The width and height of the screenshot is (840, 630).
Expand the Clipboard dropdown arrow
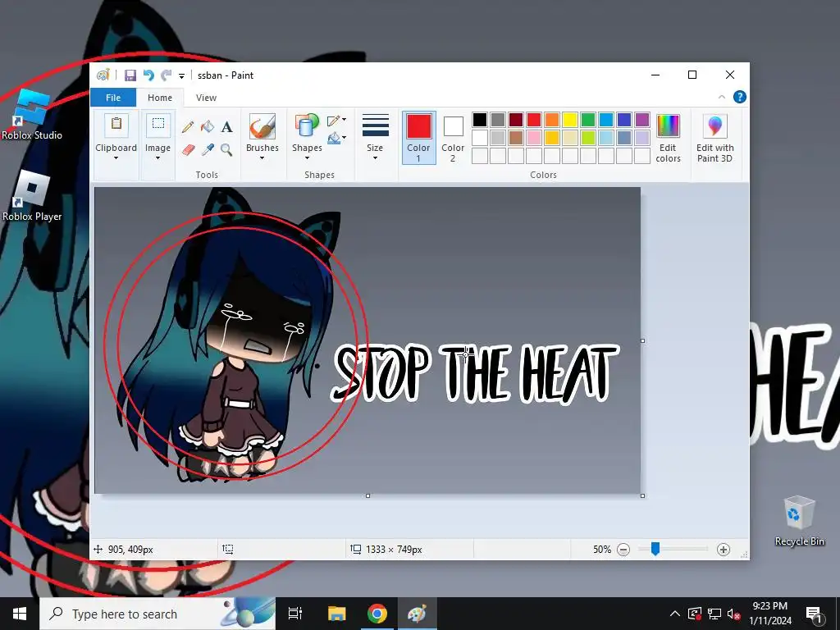click(116, 158)
